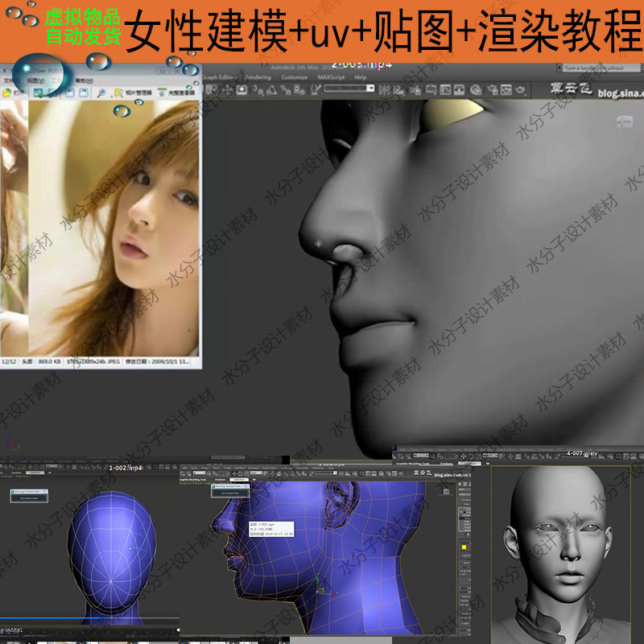This screenshot has height=644, width=644.
Task: Click the magnifier zoom icon in ACDSee
Action: 100,92
